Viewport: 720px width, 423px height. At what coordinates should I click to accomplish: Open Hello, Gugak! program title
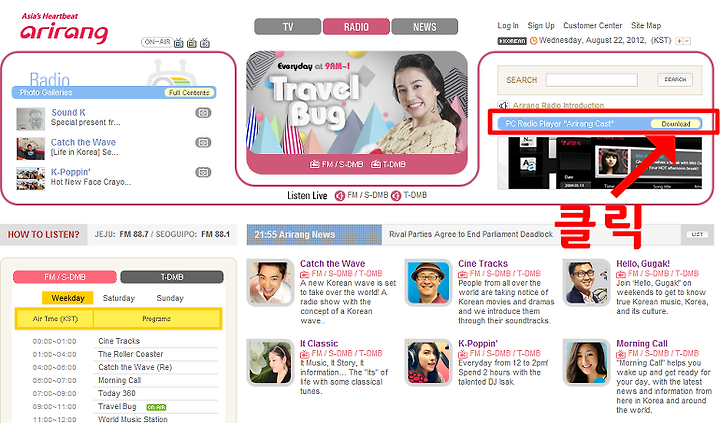(x=643, y=264)
